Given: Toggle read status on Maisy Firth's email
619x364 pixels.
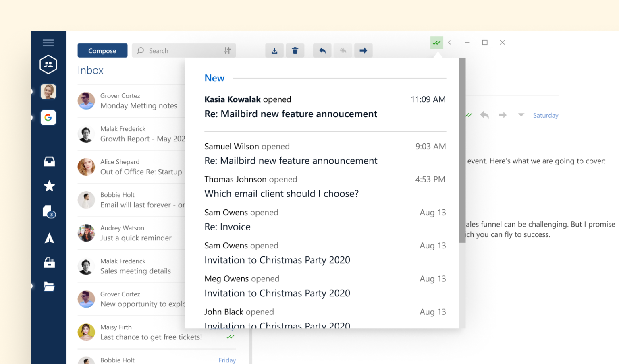Looking at the screenshot, I should [231, 337].
